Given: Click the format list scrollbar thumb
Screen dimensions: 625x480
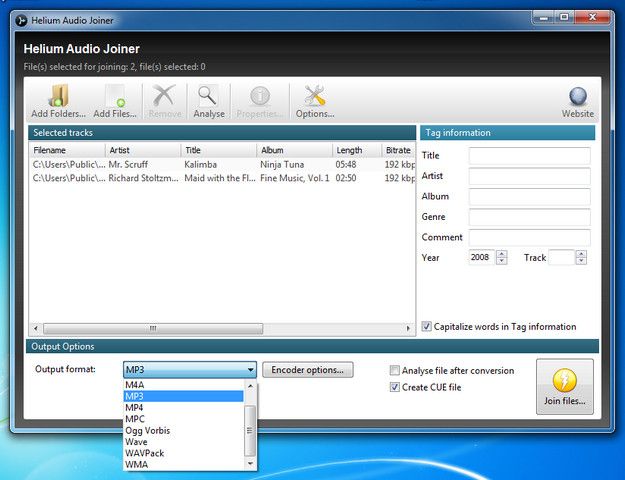Looking at the screenshot, I should [x=250, y=430].
